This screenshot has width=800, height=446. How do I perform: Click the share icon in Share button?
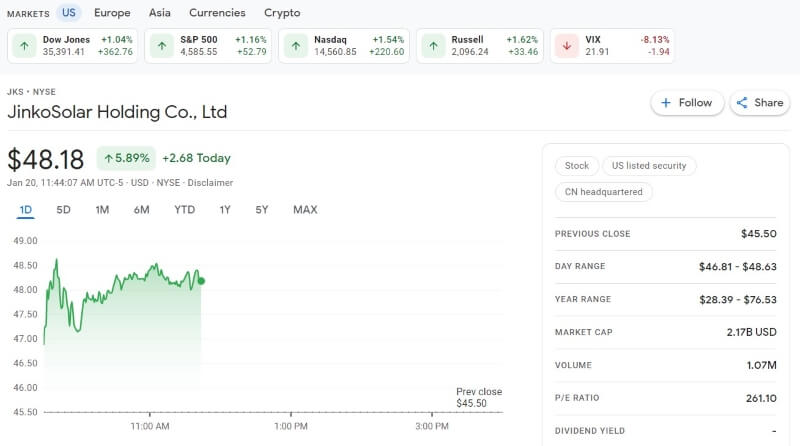(x=742, y=103)
